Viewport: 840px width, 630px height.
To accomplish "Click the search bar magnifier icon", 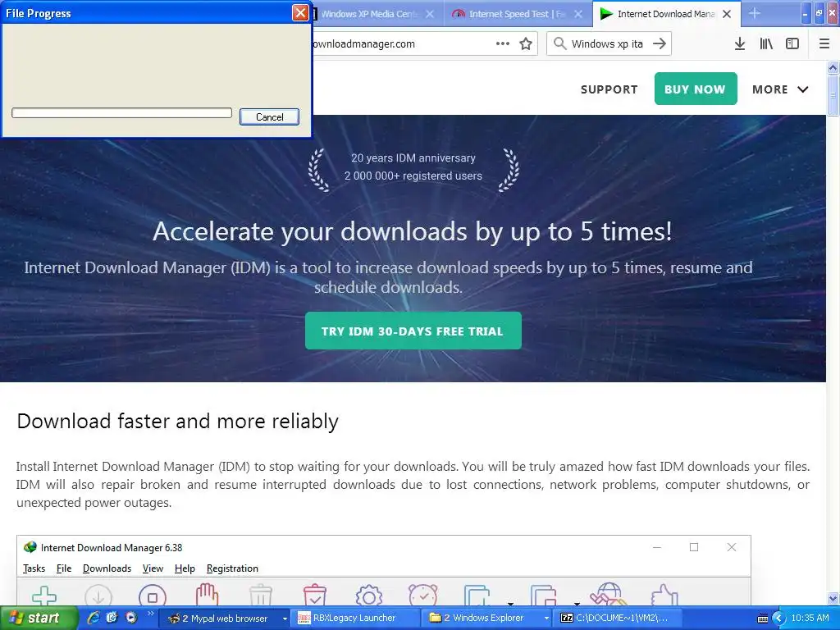I will [559, 43].
